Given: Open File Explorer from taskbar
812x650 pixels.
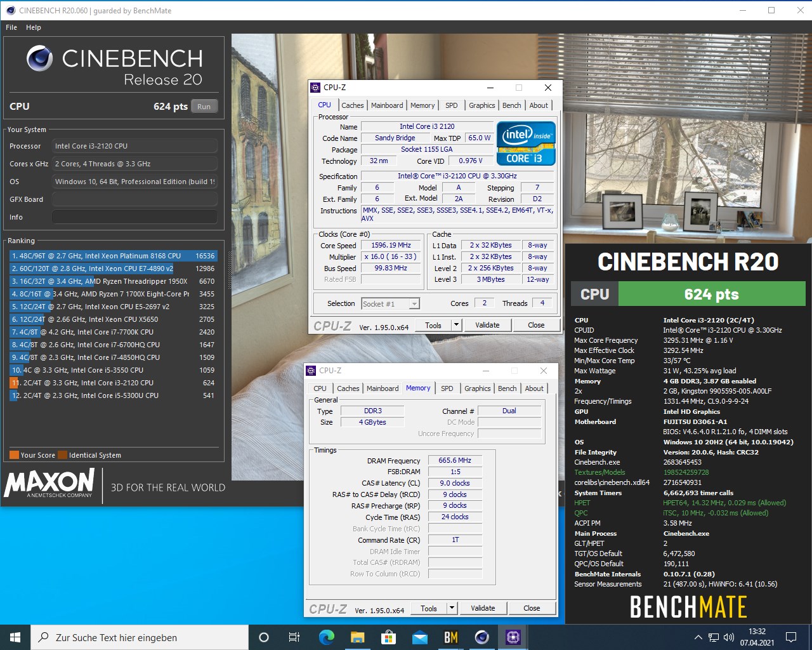Looking at the screenshot, I should pos(357,637).
